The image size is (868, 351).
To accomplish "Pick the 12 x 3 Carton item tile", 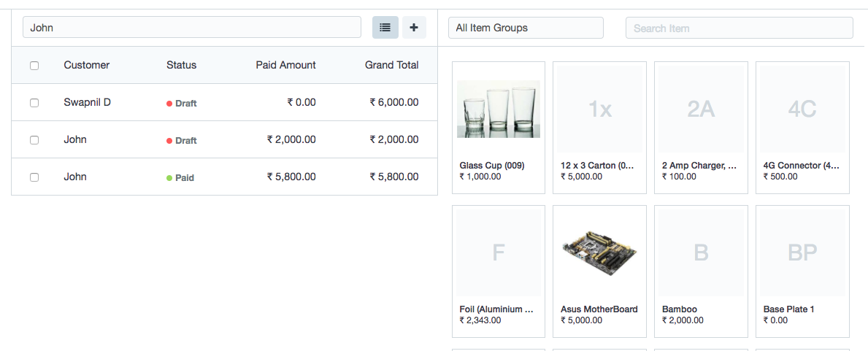I will coord(599,128).
